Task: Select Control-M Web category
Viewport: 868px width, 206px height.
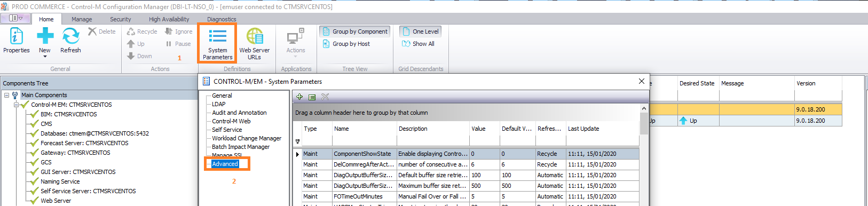Action: click(231, 121)
